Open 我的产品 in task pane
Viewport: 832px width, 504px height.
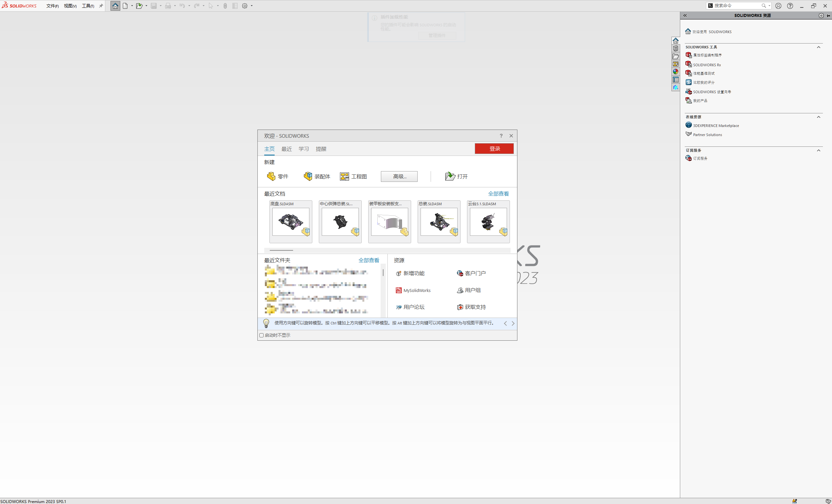(696, 101)
